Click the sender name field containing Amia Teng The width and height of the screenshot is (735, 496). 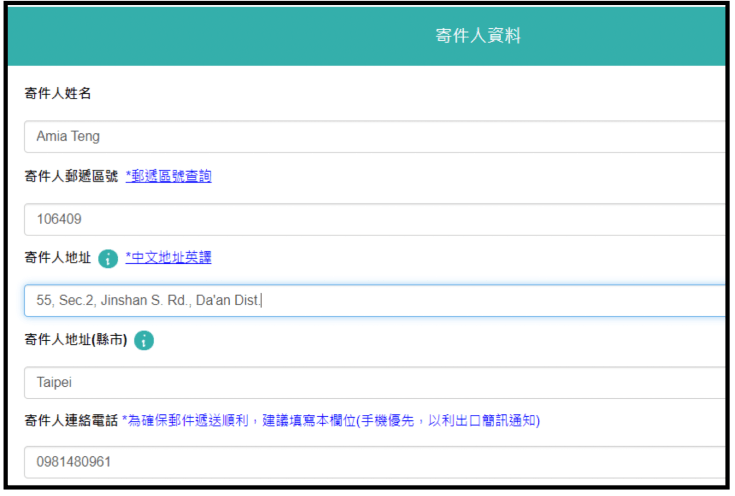[x=375, y=137]
